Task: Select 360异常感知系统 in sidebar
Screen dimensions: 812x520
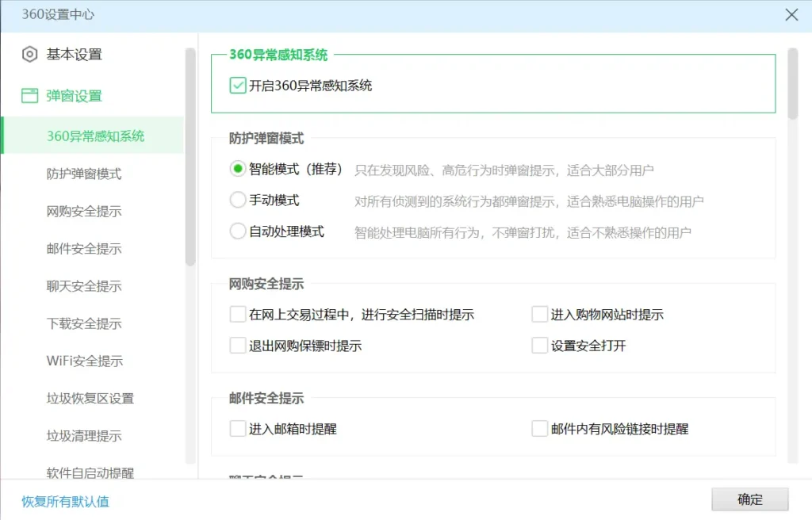Action: (93, 136)
